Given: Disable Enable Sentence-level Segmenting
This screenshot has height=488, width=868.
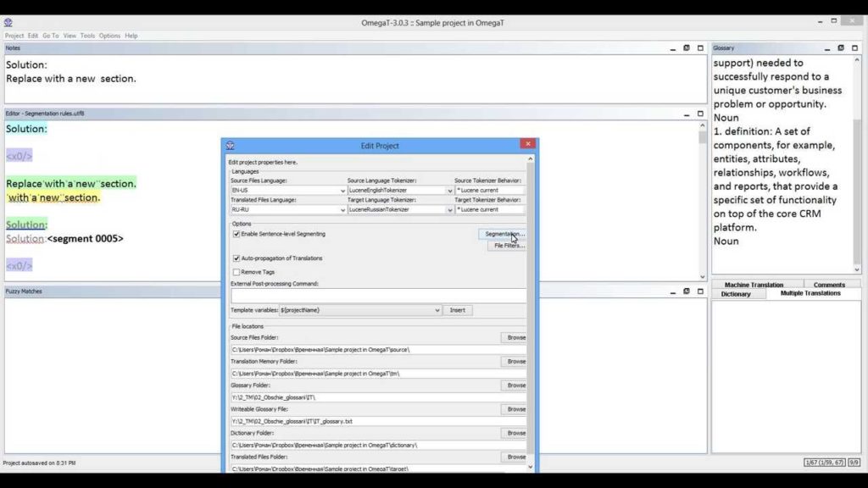Looking at the screenshot, I should (236, 234).
